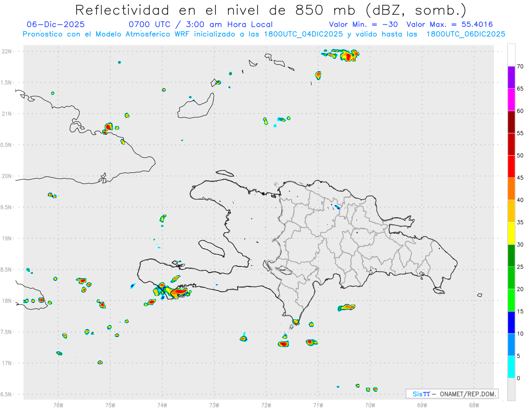This screenshot has height=411, width=532.
Task: Click the dark red 50-55 dBZ colorbar segment
Action: (x=511, y=144)
